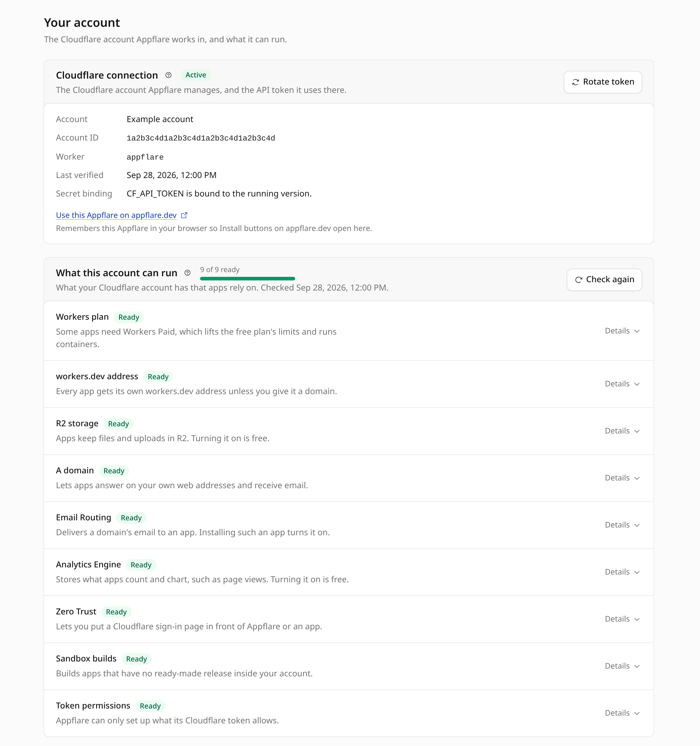The image size is (700, 746).
Task: Click the Ready badge next to A domain
Action: tap(114, 471)
